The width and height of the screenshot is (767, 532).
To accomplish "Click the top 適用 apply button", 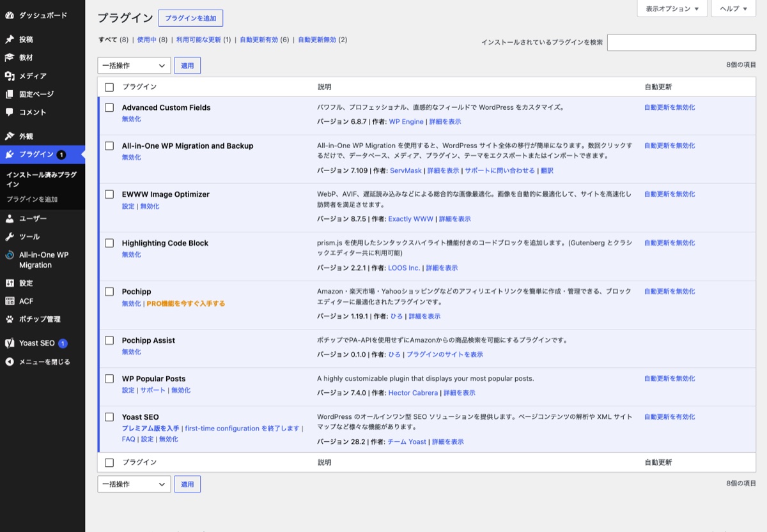I will click(x=187, y=65).
